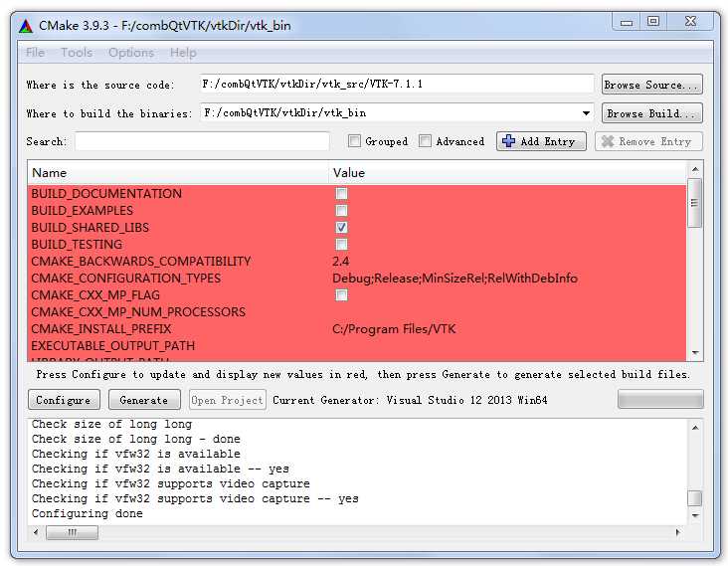Click the blue plus Add Entry button

[x=541, y=141]
